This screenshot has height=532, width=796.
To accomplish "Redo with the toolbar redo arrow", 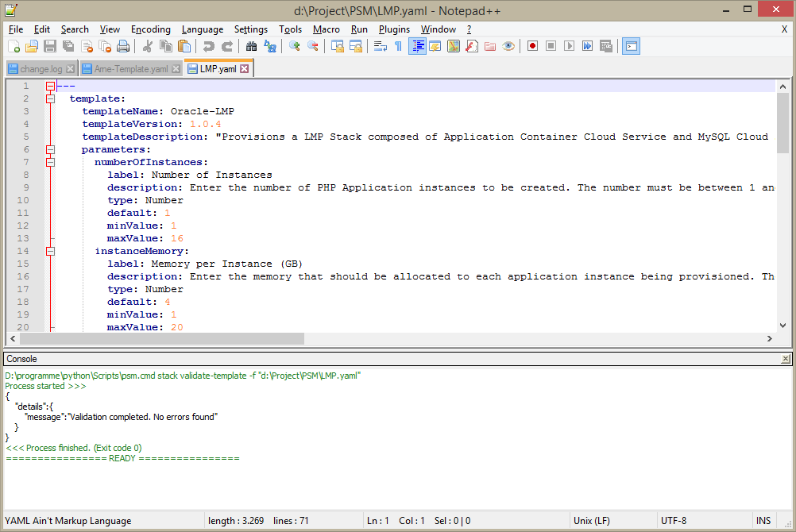I will pyautogui.click(x=227, y=47).
